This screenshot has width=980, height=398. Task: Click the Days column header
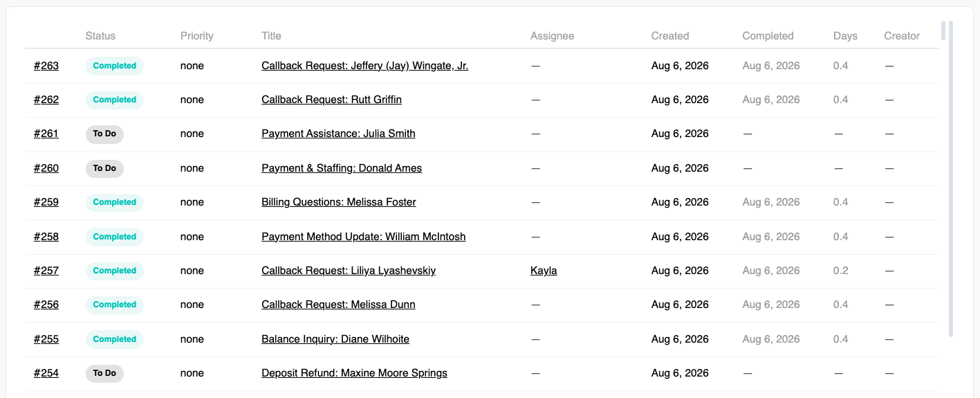coord(845,36)
